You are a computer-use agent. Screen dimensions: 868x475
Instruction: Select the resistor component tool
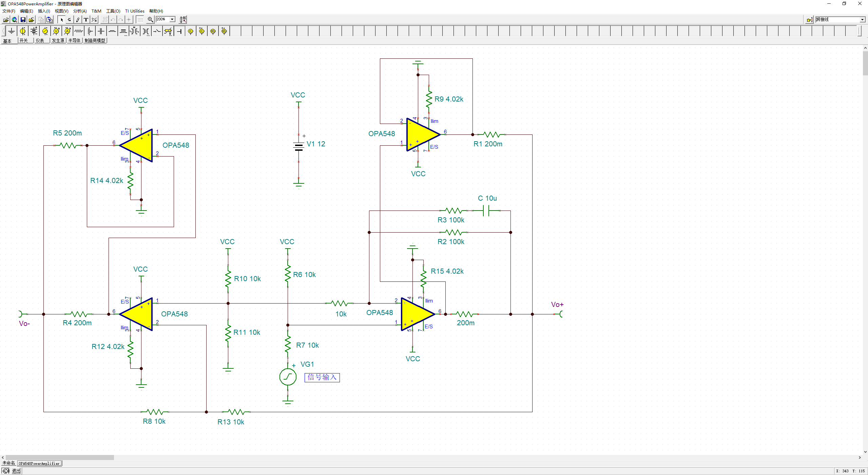coord(79,31)
